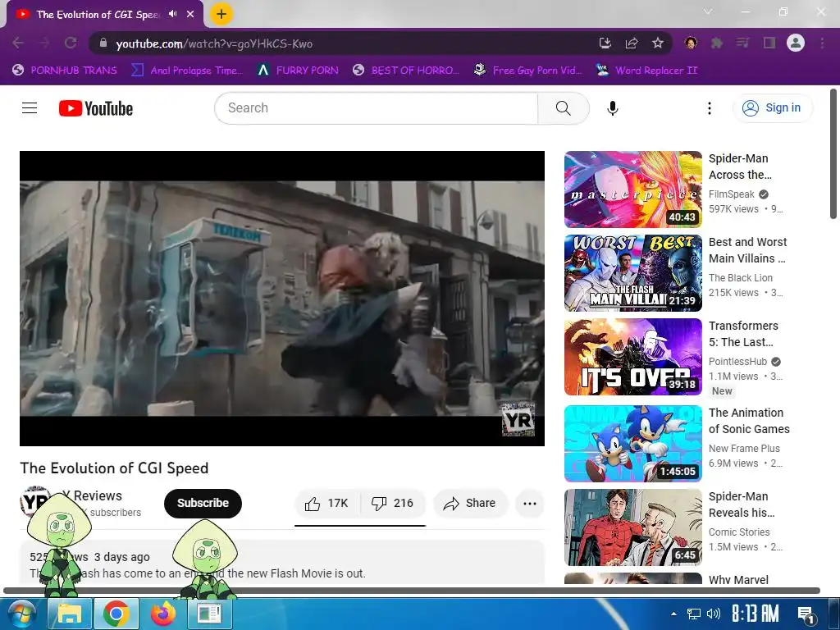This screenshot has width=840, height=630.
Task: Open network tray icon
Action: tap(694, 614)
